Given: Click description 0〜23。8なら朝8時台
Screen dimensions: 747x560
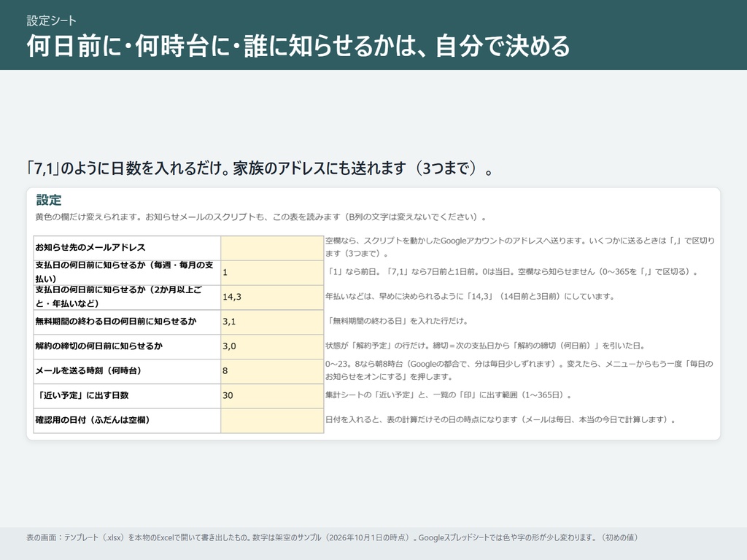Looking at the screenshot, I should click(519, 370).
